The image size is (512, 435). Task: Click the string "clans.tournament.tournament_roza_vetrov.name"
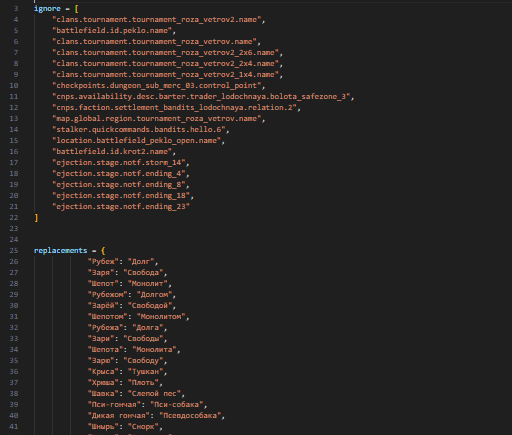(x=154, y=42)
